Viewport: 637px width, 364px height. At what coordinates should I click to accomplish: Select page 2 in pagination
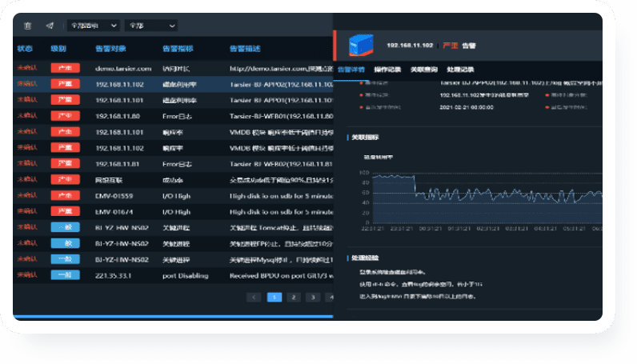[294, 298]
